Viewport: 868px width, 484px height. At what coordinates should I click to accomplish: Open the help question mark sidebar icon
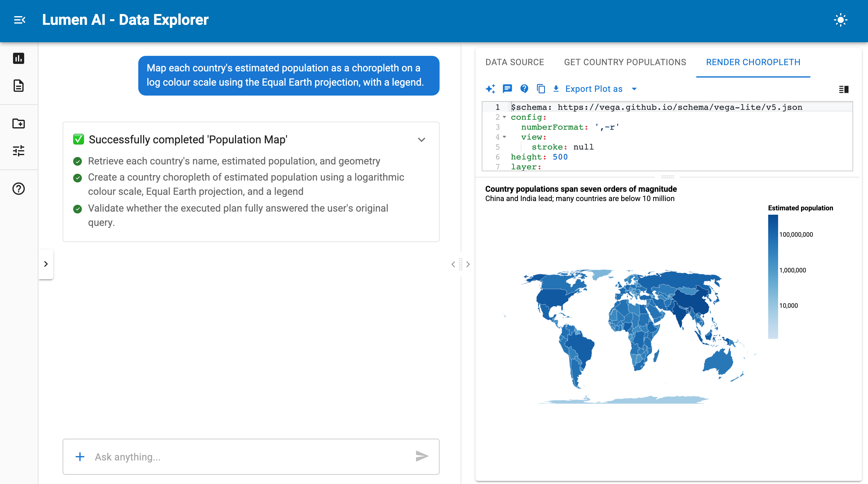point(19,189)
